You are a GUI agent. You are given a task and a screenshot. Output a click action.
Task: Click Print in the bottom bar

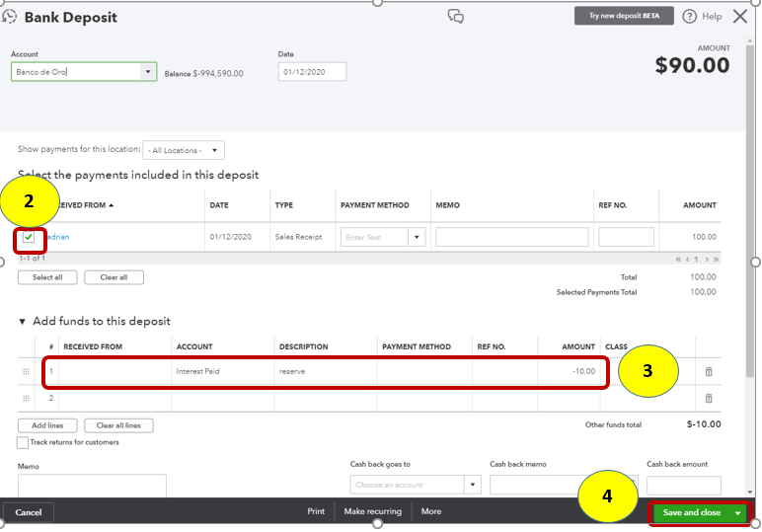[x=316, y=511]
